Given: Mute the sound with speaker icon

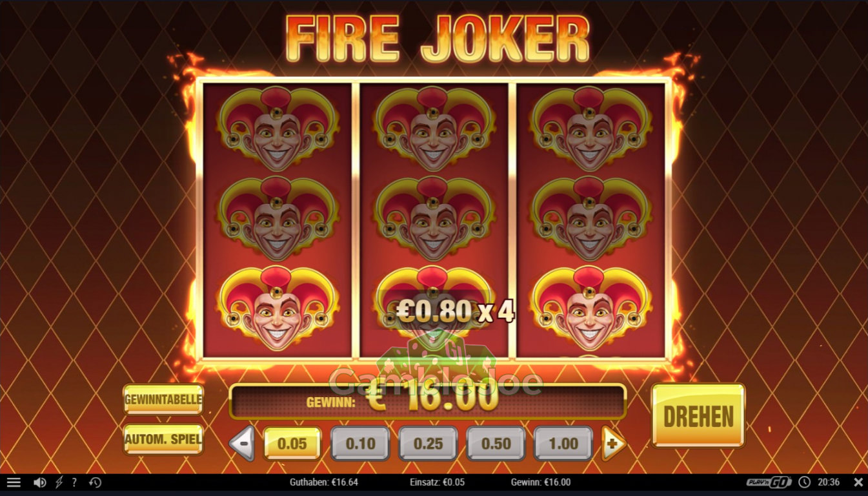Looking at the screenshot, I should 39,482.
